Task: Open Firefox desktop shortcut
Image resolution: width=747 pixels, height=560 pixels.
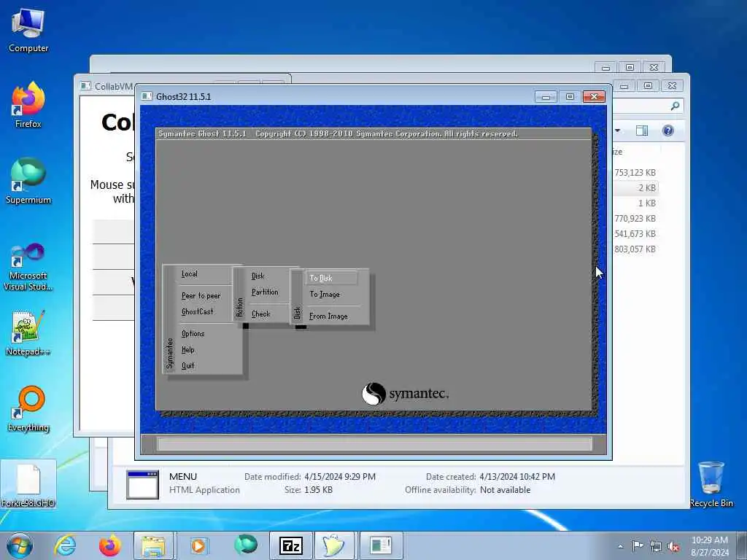Action: [28, 105]
